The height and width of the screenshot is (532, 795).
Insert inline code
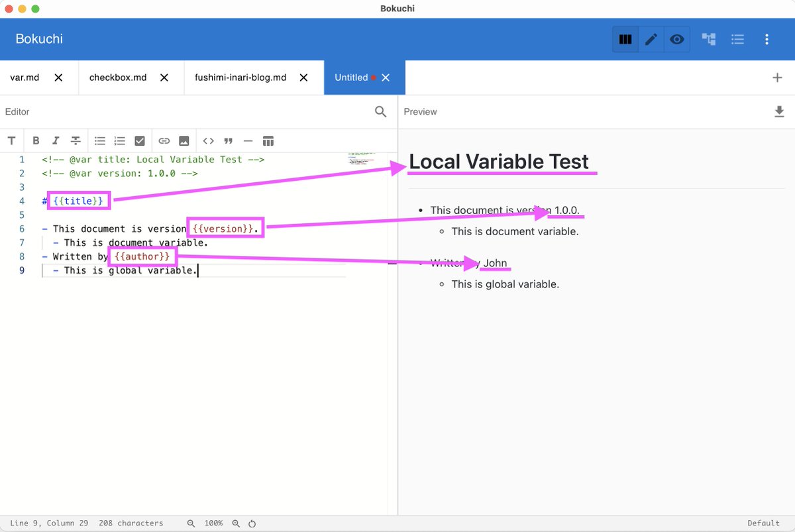coord(209,140)
